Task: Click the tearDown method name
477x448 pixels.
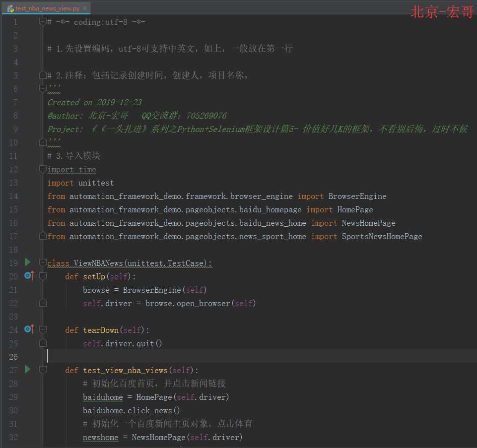Action: coord(101,330)
